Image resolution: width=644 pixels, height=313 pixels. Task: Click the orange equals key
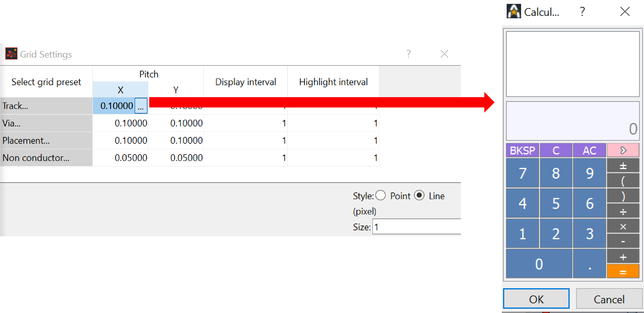coord(623,272)
